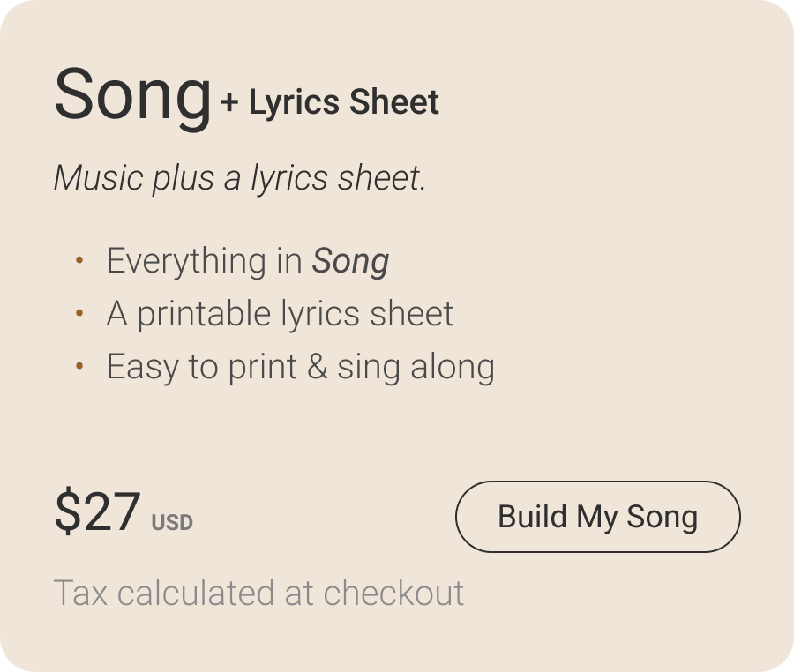The width and height of the screenshot is (794, 672).
Task: Select the Everything in Song bullet item
Action: tap(247, 260)
